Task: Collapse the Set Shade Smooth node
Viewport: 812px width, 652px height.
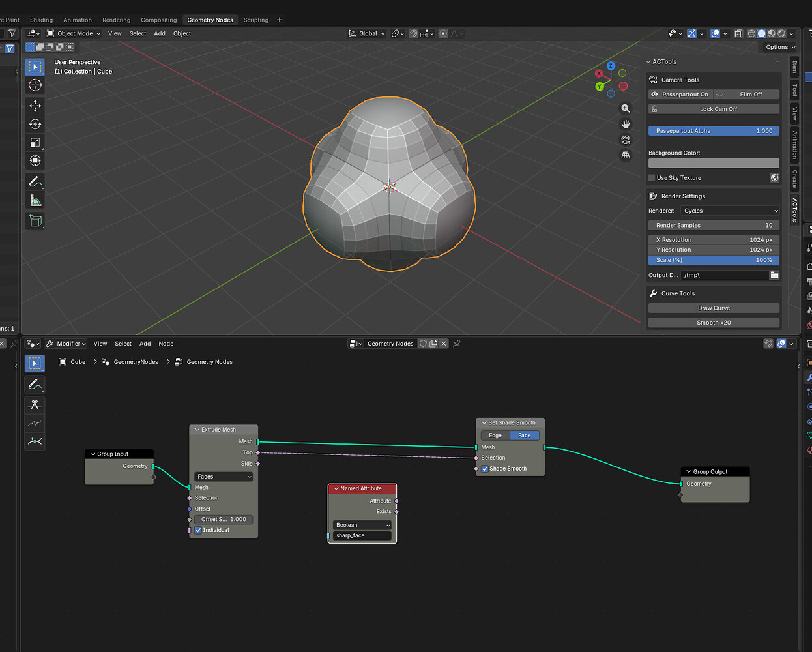Action: tap(484, 423)
